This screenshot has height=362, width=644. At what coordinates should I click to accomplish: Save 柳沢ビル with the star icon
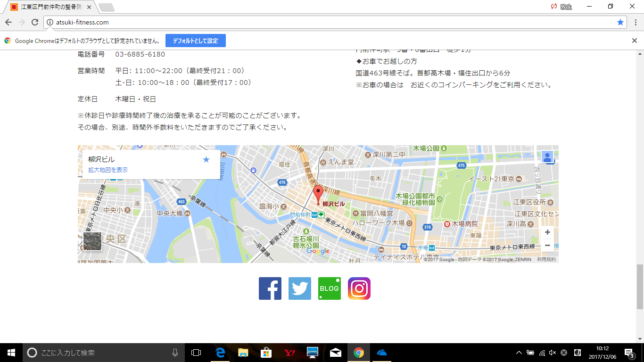pyautogui.click(x=206, y=160)
